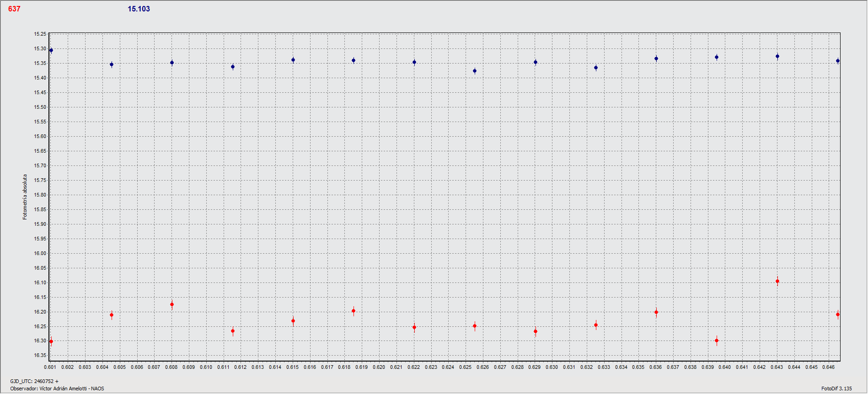Click the "0.625" x-axis tick label
Screen dimensions: 868x394
pyautogui.click(x=465, y=367)
